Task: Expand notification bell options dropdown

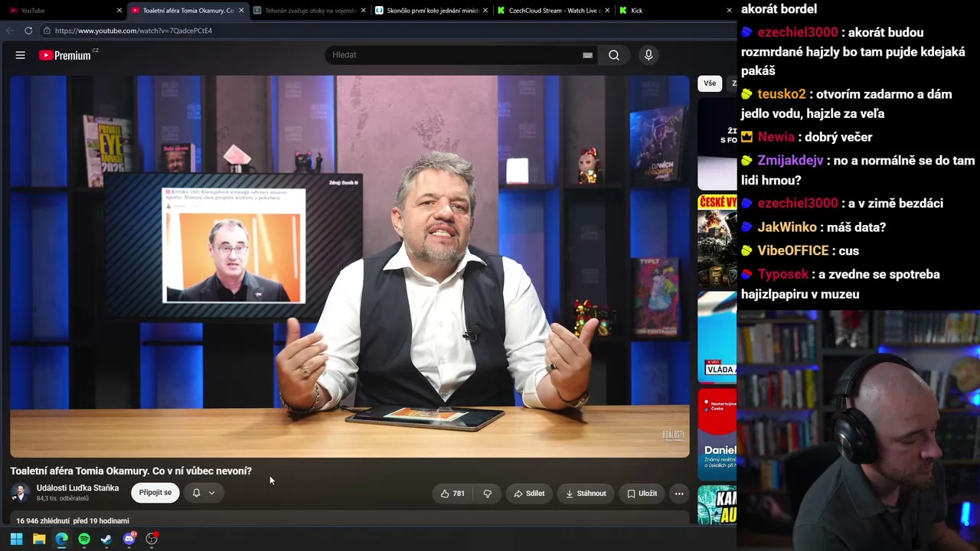Action: click(x=212, y=493)
